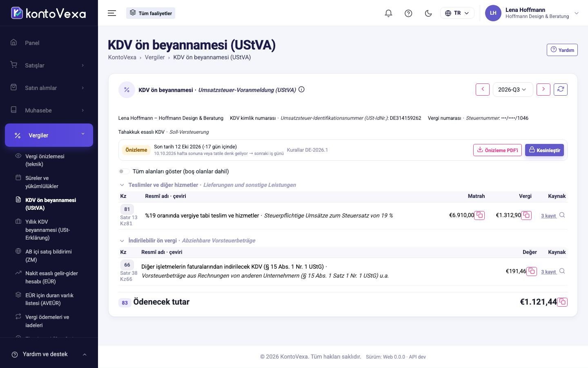
Task: Open the 2026-Q3 period dropdown
Action: click(513, 90)
